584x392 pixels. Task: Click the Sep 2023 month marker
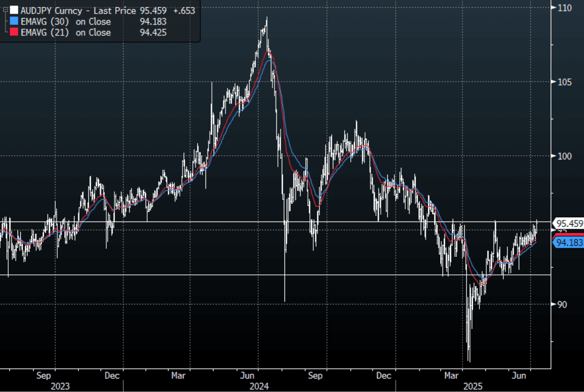[x=44, y=376]
